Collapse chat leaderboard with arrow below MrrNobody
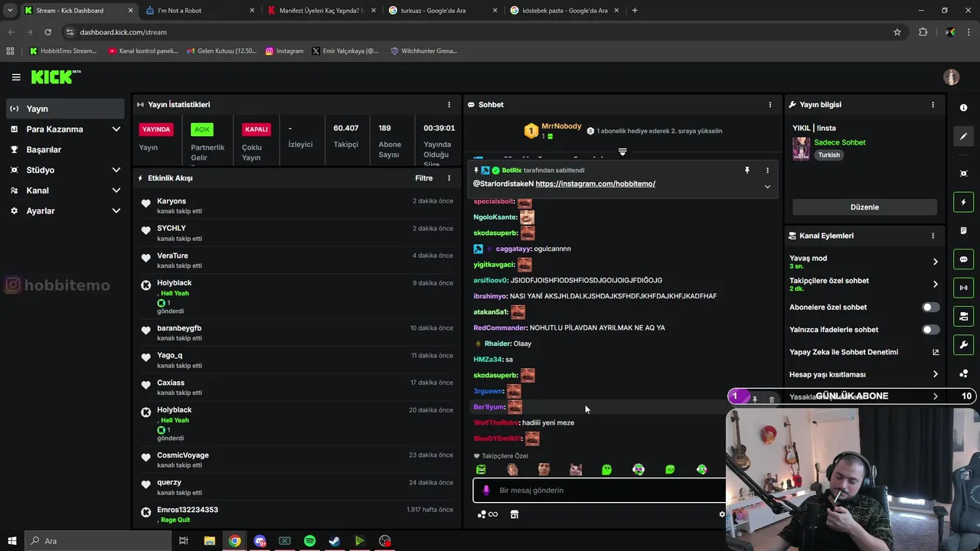Viewport: 980px width, 551px height. point(622,152)
